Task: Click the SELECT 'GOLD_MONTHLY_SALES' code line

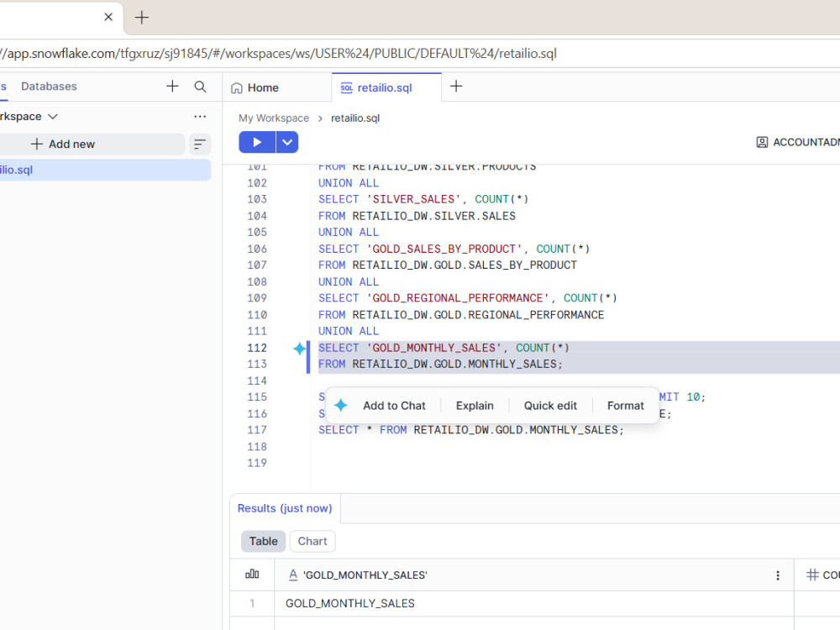Action: (444, 349)
